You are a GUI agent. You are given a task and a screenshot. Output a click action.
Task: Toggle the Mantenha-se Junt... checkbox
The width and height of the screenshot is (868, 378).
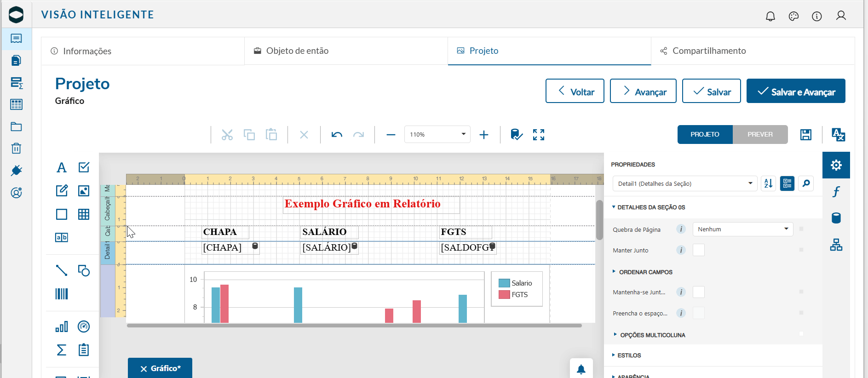pyautogui.click(x=699, y=292)
